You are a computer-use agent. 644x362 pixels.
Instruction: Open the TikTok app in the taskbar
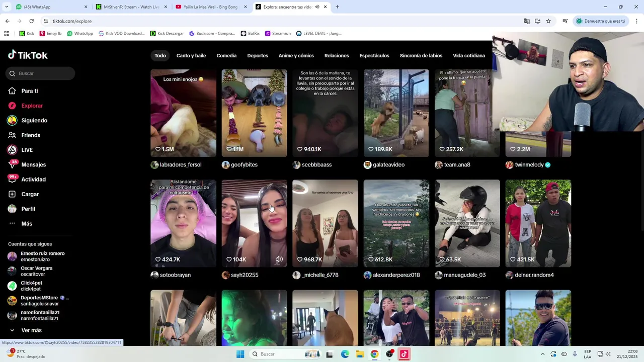(404, 354)
